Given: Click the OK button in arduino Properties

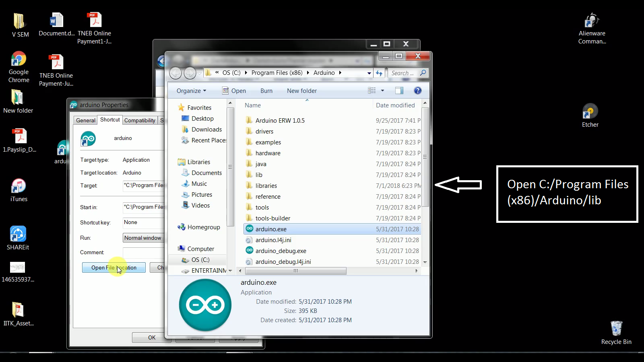Looking at the screenshot, I should click(151, 337).
